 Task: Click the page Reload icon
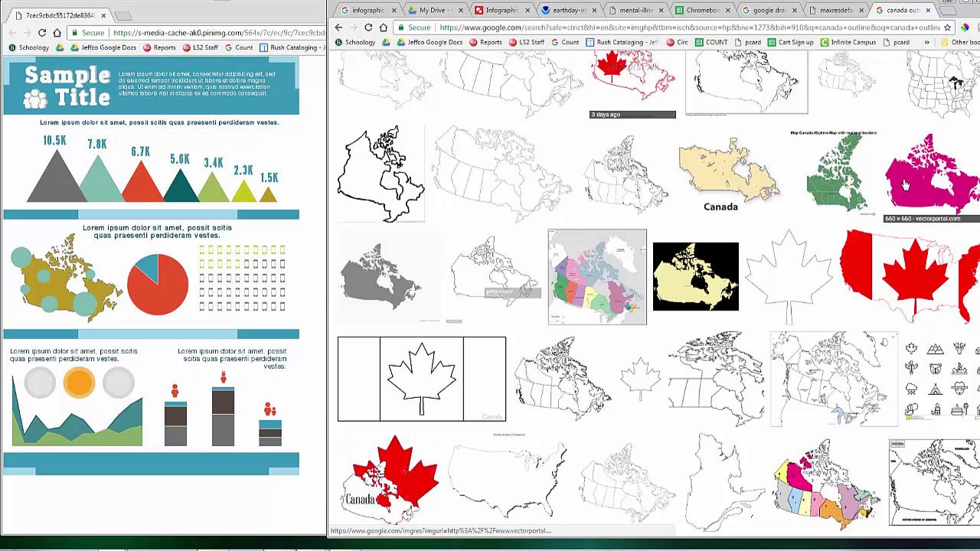click(x=368, y=27)
